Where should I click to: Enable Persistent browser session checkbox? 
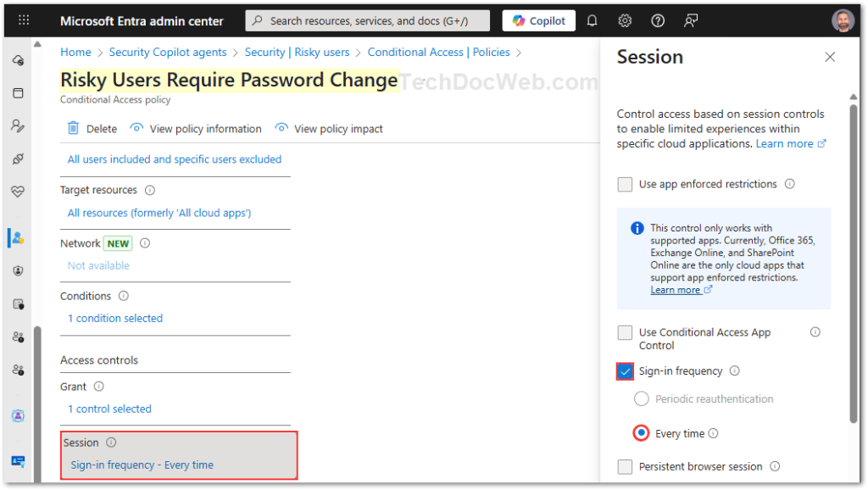[x=626, y=466]
